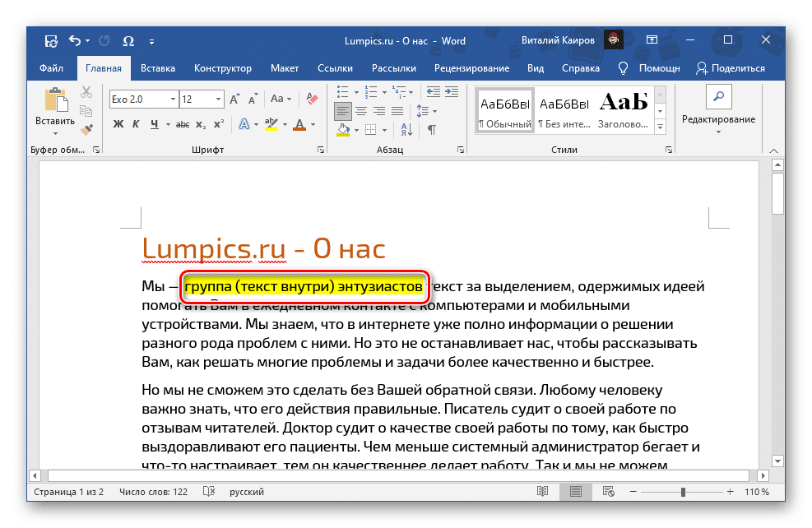Image resolution: width=812 pixels, height=528 pixels.
Task: Toggle bold formatting with the Ж icon
Action: 117,123
